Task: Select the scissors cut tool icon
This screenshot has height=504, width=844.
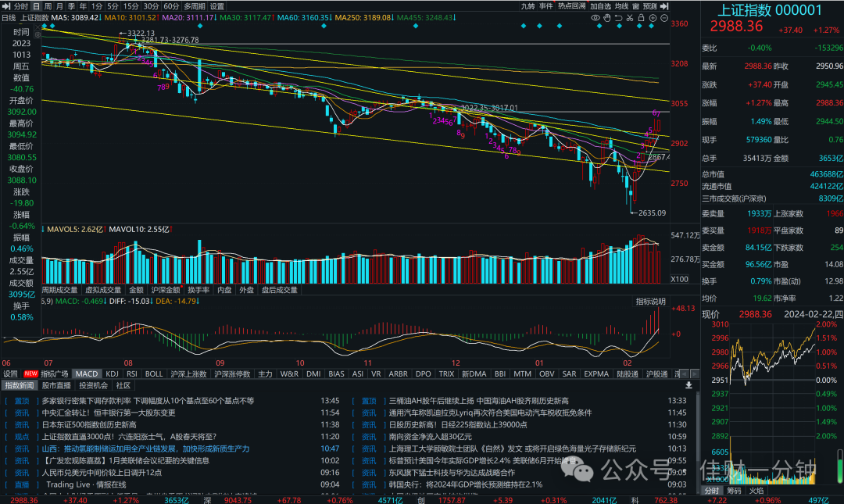Action: pyautogui.click(x=630, y=18)
